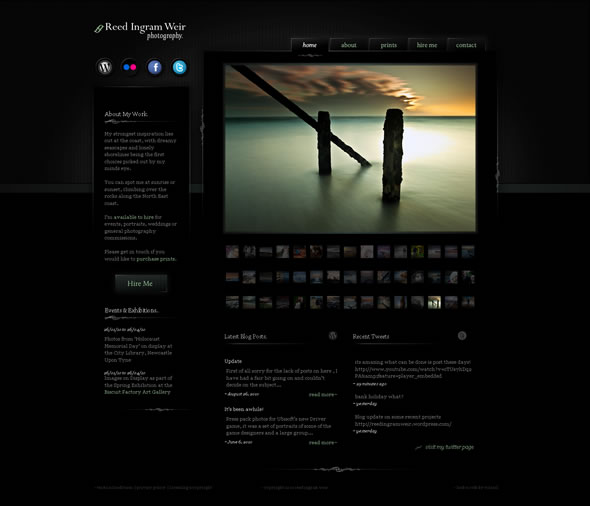The image size is (590, 506).
Task: Follow the 'purchase prints' link
Action: 156,259
